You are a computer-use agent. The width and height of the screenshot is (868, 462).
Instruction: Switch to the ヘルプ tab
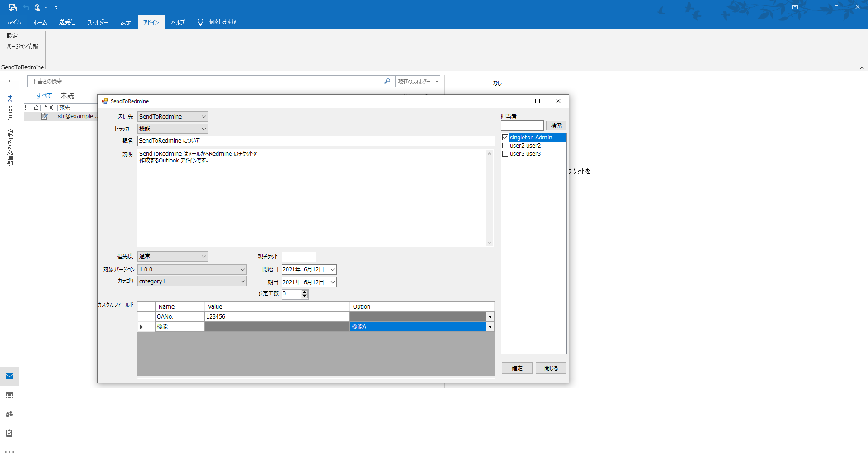click(x=178, y=22)
